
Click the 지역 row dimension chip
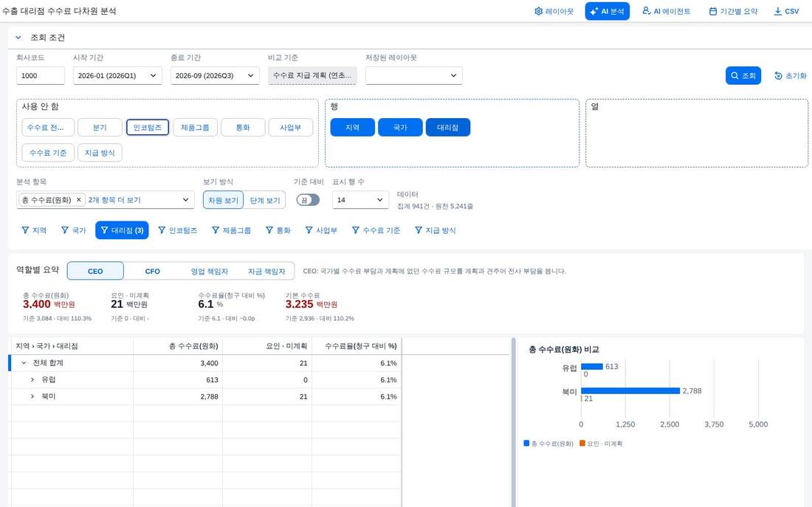click(353, 128)
